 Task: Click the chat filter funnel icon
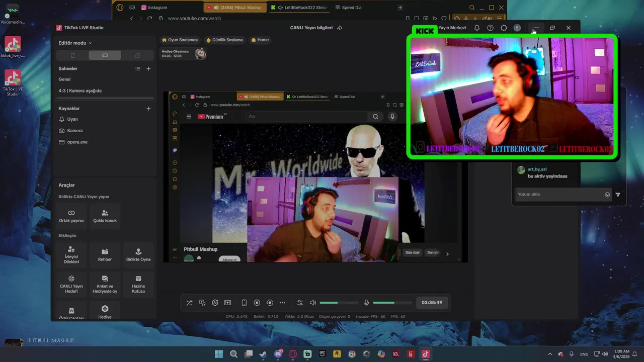tap(618, 195)
